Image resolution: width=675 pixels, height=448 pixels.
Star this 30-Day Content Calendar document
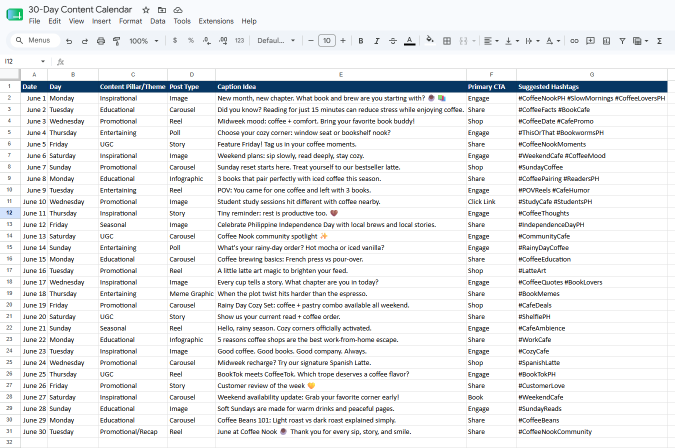146,10
